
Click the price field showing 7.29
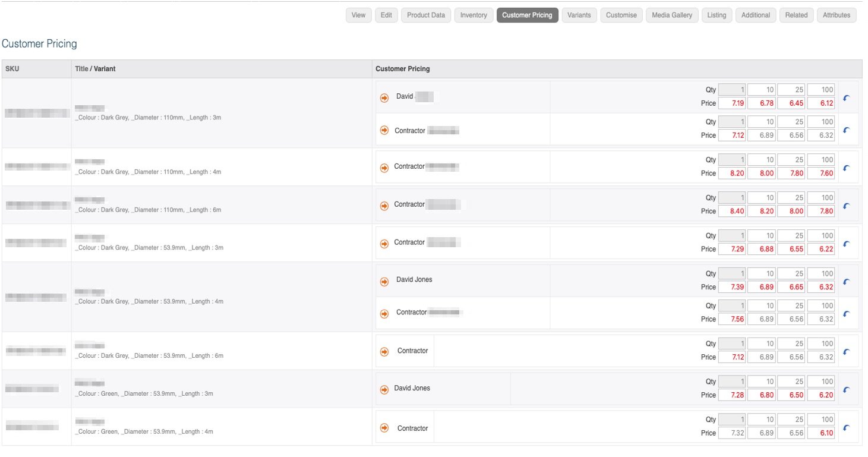732,249
